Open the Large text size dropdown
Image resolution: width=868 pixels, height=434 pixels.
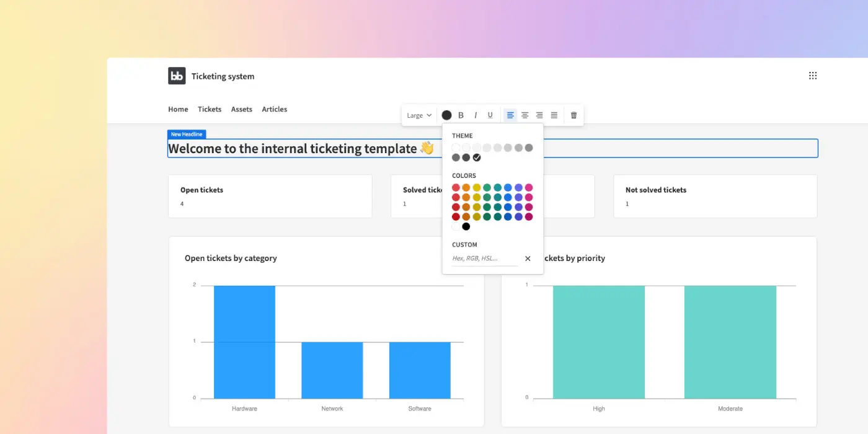pyautogui.click(x=419, y=115)
